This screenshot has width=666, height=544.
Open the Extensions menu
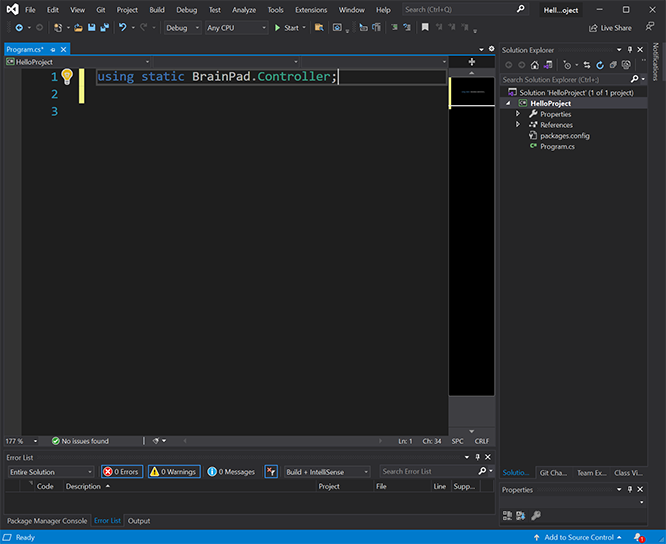311,10
